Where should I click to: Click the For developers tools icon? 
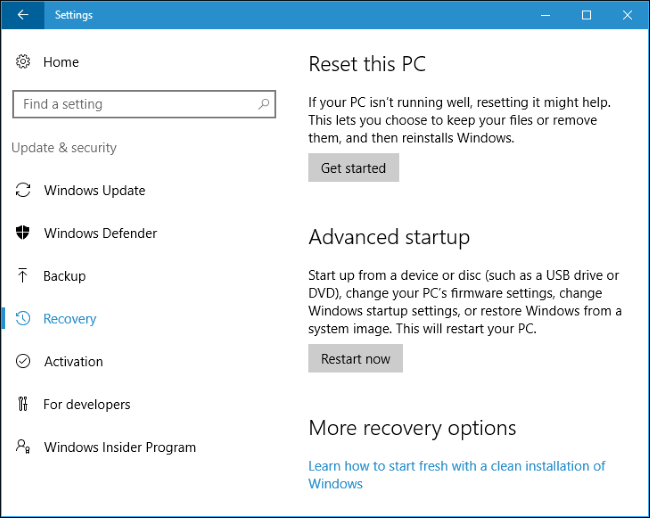[x=23, y=405]
